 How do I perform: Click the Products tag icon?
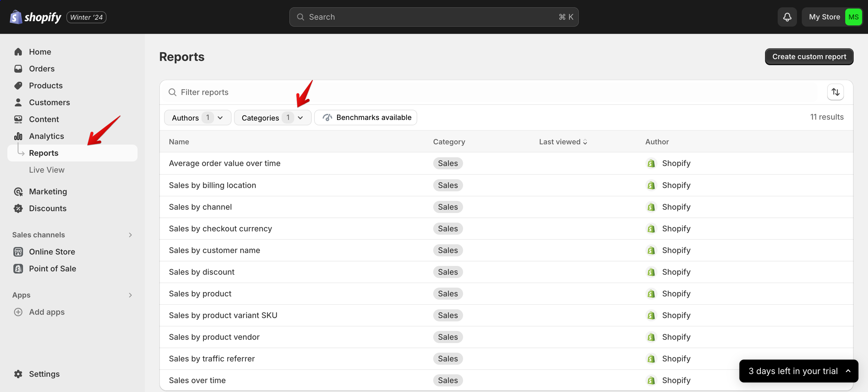18,85
